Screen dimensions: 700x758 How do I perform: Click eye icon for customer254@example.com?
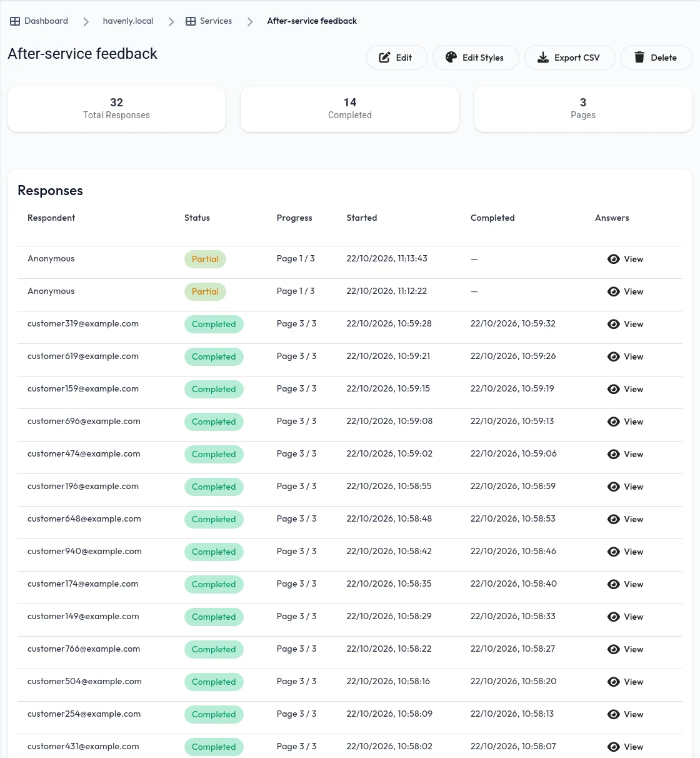(614, 714)
